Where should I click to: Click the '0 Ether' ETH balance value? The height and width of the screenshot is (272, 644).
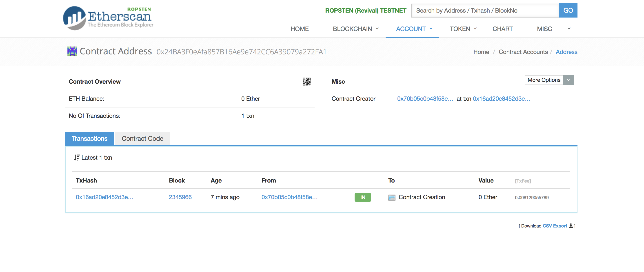coord(251,99)
